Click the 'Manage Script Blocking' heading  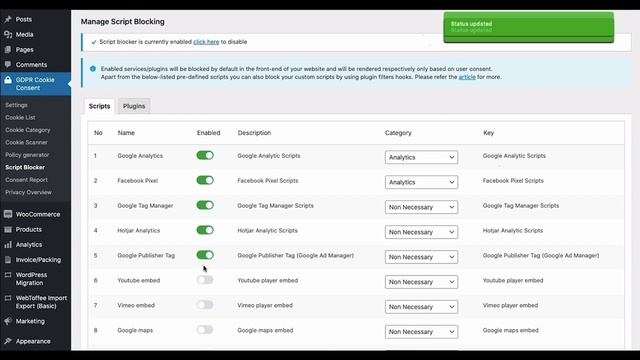tap(122, 22)
